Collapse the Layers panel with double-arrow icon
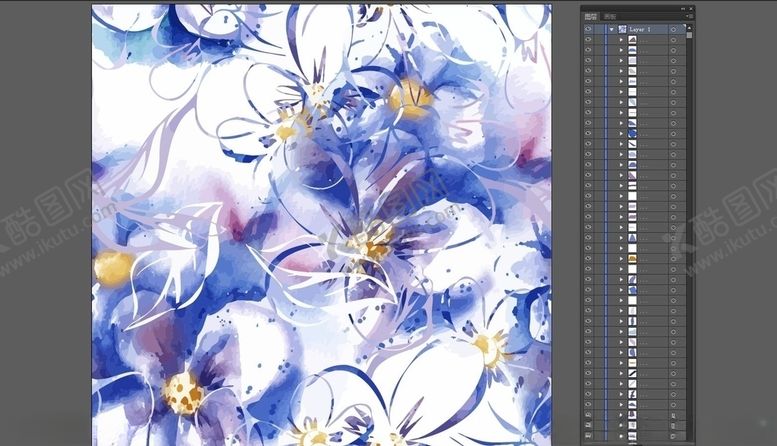This screenshot has height=446, width=777. [681, 8]
